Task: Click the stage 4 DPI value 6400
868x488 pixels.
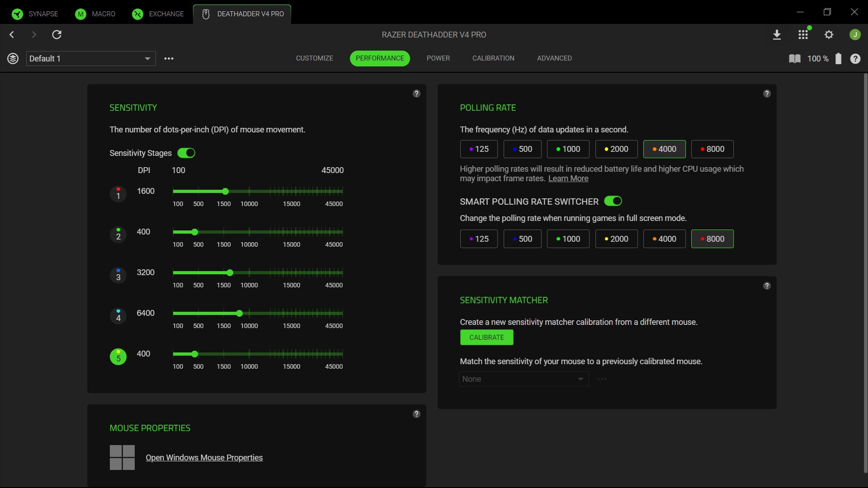Action: pos(146,313)
